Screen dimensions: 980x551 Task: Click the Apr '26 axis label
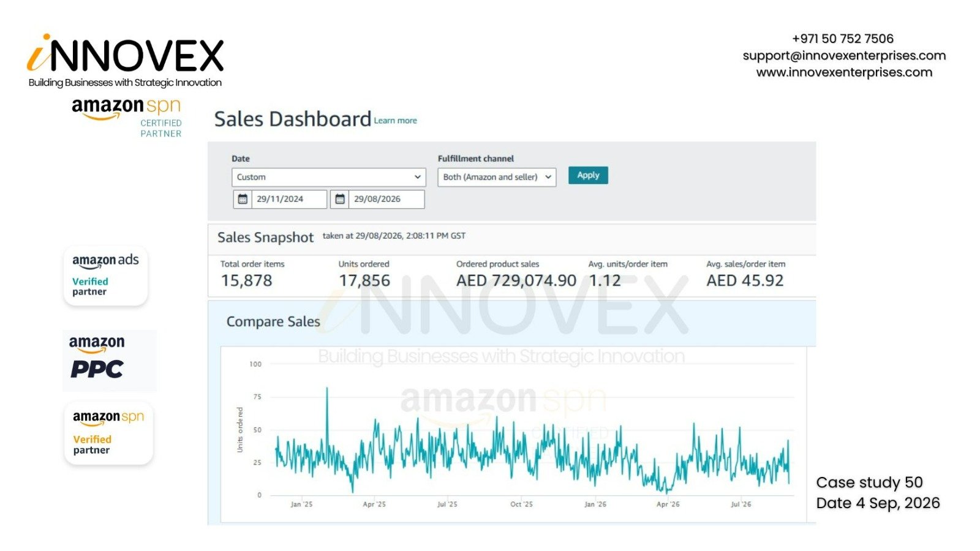(x=668, y=504)
